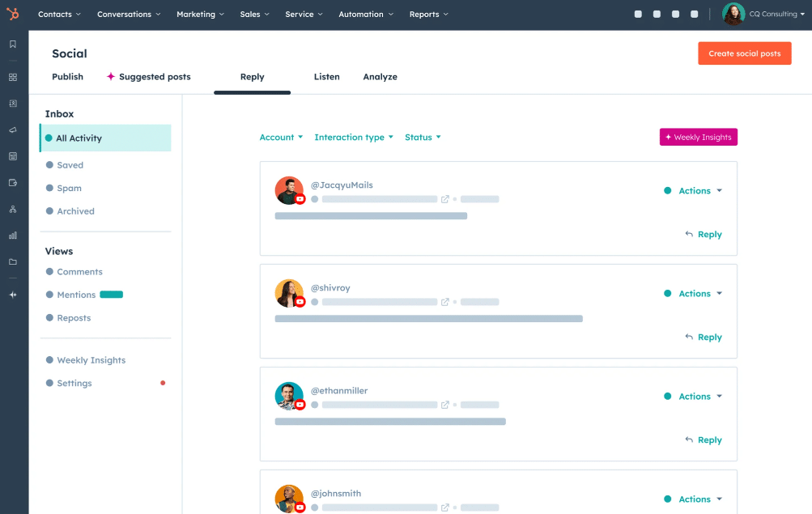Viewport: 812px width, 514px height.
Task: Open Weekly Insights from the magenta button
Action: [x=698, y=137]
